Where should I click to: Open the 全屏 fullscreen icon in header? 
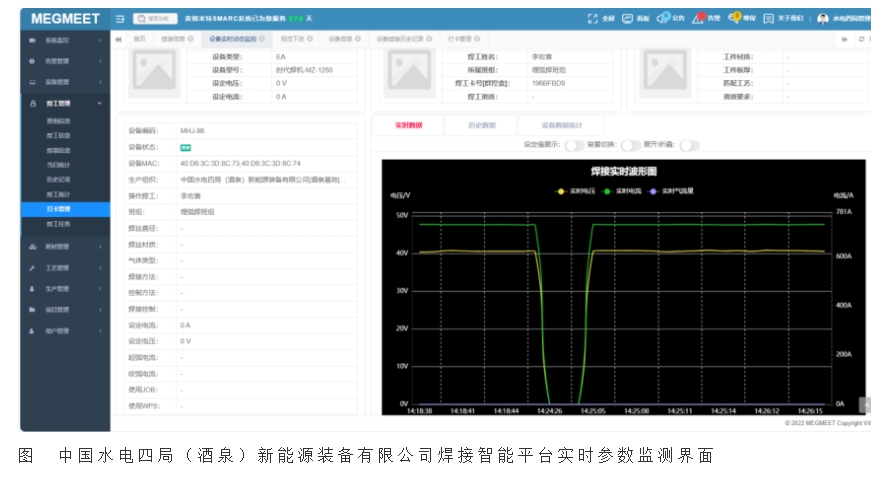click(594, 18)
